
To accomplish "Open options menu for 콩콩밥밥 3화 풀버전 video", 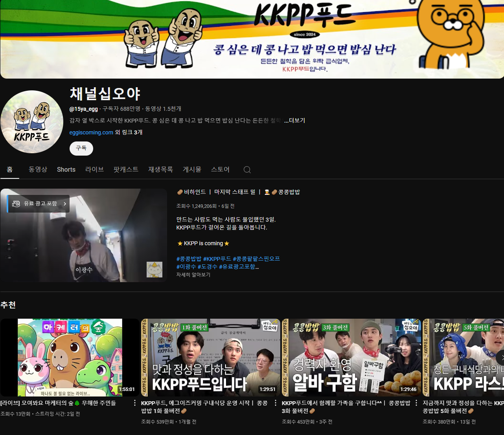I will pos(416,403).
